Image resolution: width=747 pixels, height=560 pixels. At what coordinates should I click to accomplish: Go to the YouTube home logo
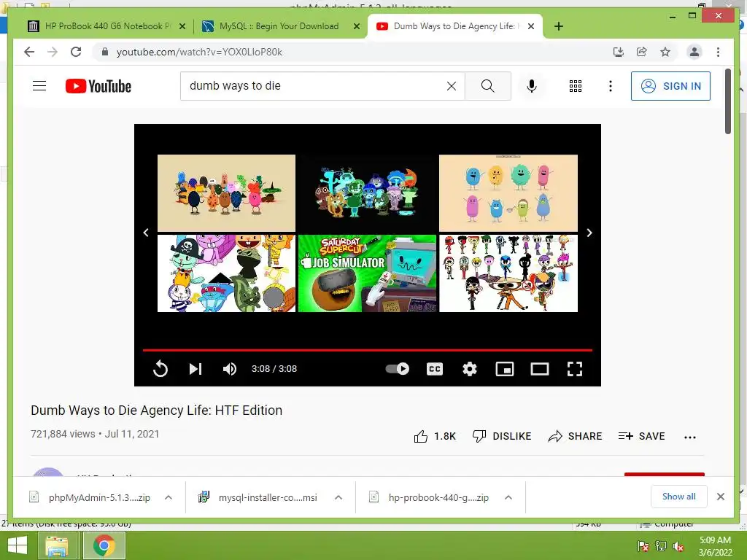98,86
